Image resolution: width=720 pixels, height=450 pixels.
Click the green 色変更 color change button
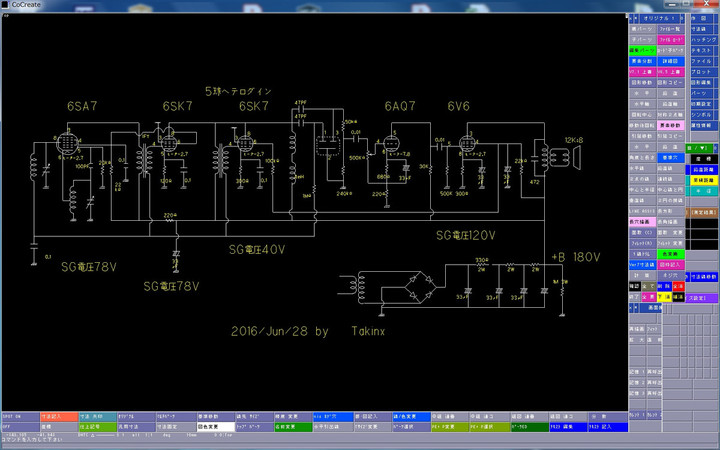click(x=669, y=254)
